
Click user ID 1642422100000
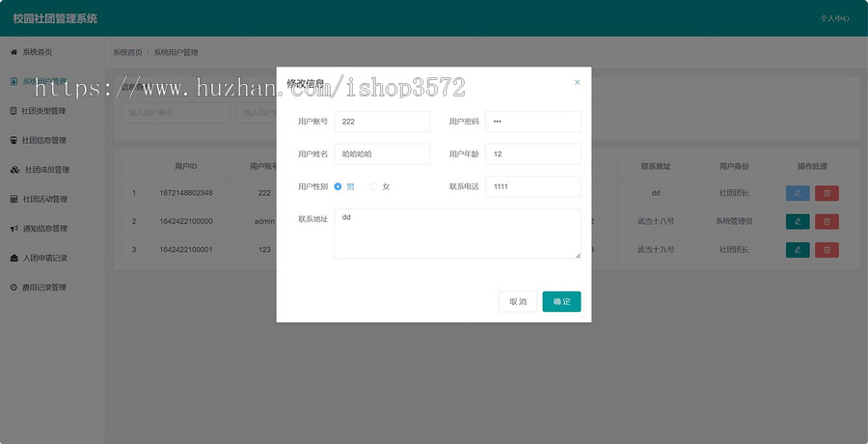click(x=186, y=221)
